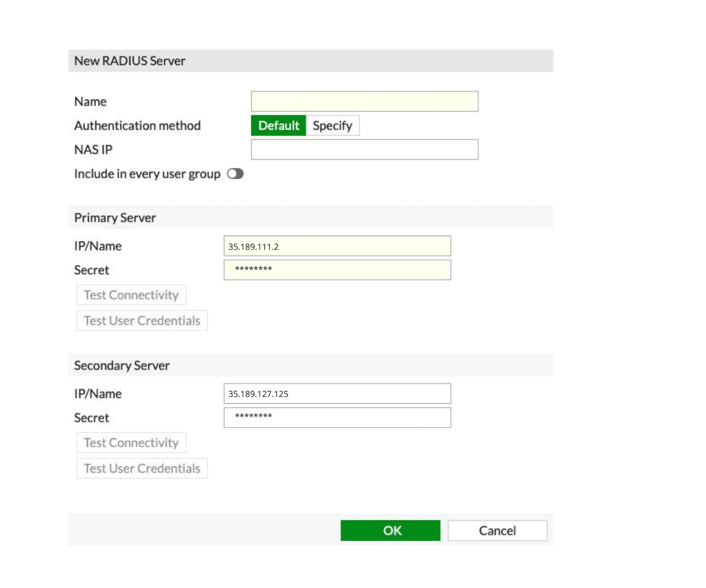The width and height of the screenshot is (706, 588).
Task: Click the Authentication method label
Action: pyautogui.click(x=137, y=126)
